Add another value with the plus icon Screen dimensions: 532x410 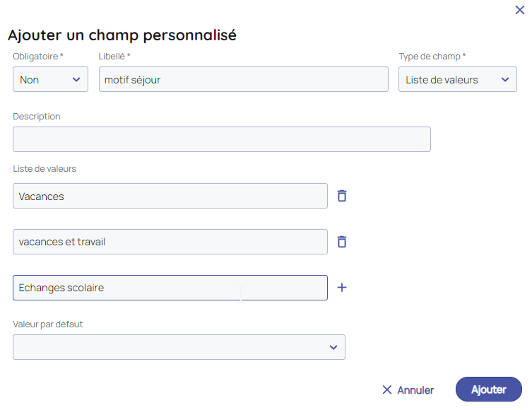(342, 288)
